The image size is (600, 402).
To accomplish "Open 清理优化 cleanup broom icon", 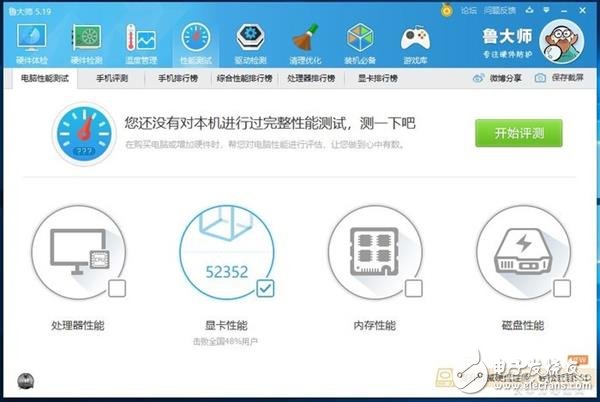I will (x=305, y=38).
